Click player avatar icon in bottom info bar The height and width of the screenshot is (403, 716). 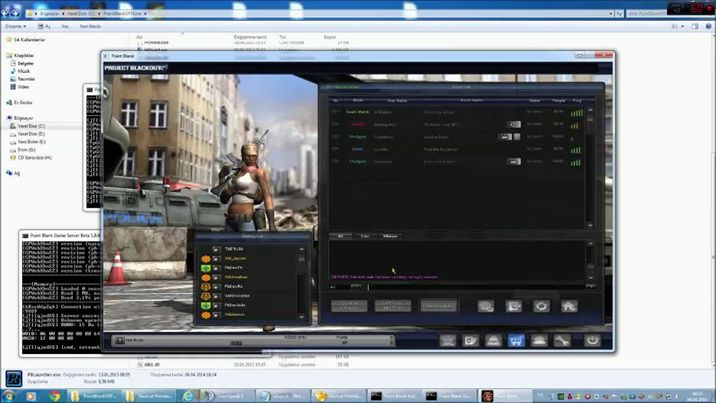[120, 340]
